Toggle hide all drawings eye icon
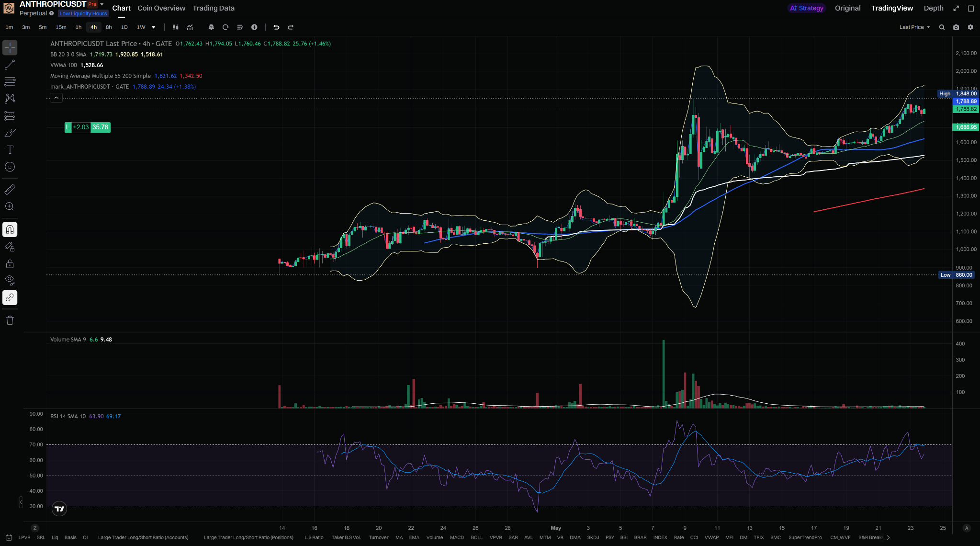This screenshot has height=546, width=980. 10,281
